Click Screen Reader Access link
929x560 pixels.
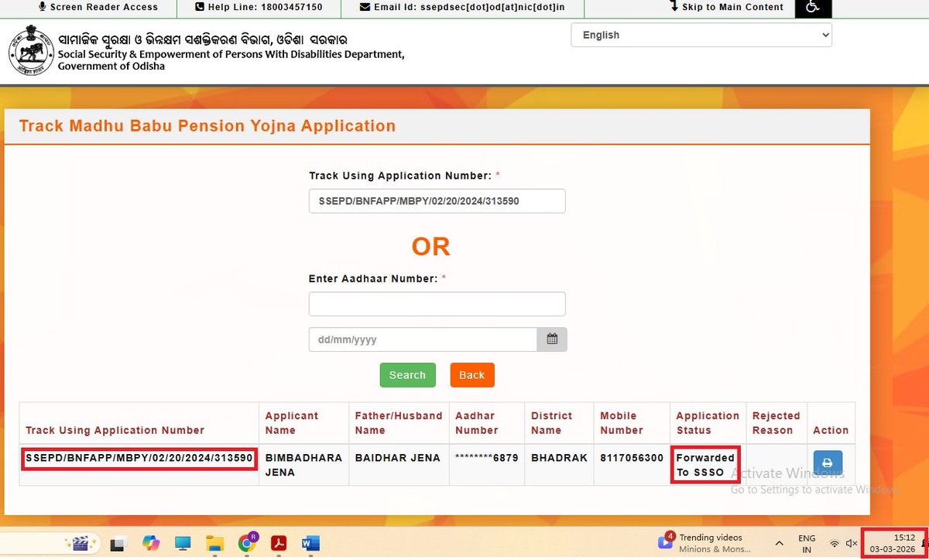pyautogui.click(x=98, y=7)
